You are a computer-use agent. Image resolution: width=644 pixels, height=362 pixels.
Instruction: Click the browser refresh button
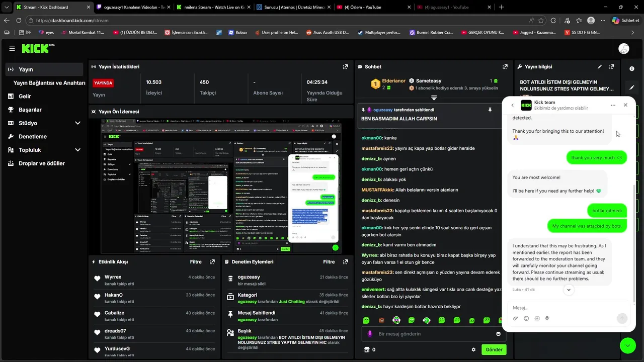point(19,21)
